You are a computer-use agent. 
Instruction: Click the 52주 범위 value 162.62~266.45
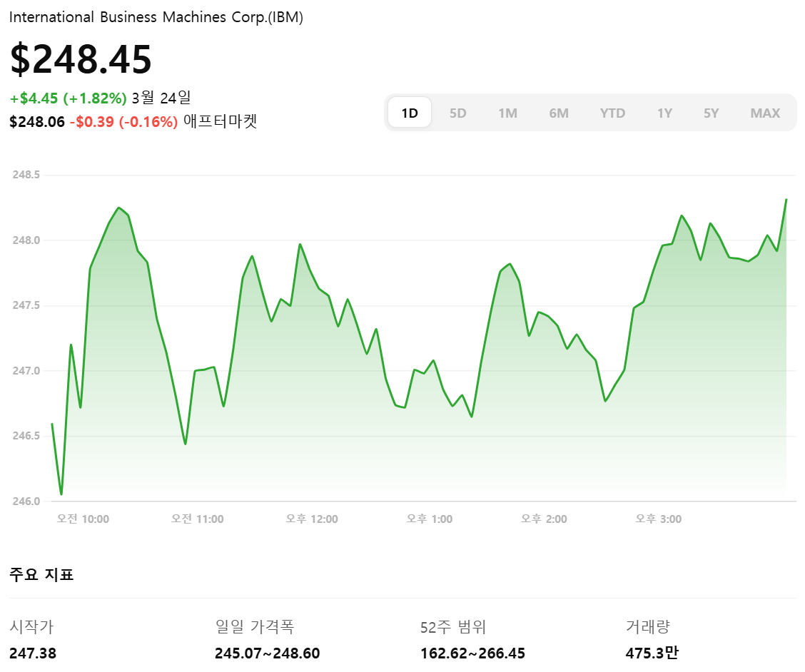[x=472, y=653]
